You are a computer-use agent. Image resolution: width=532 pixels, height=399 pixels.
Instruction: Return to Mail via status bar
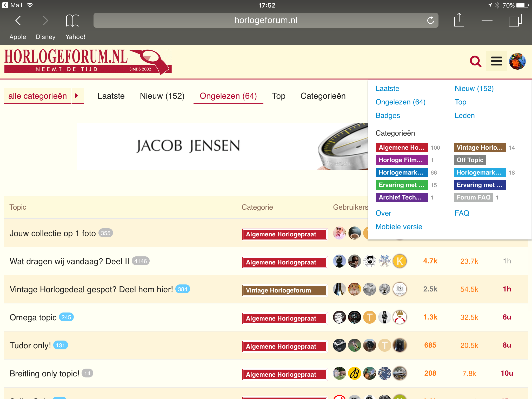12,5
